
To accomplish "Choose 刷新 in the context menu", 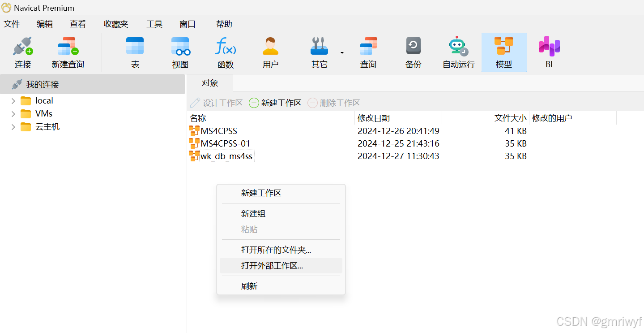I will click(x=281, y=286).
